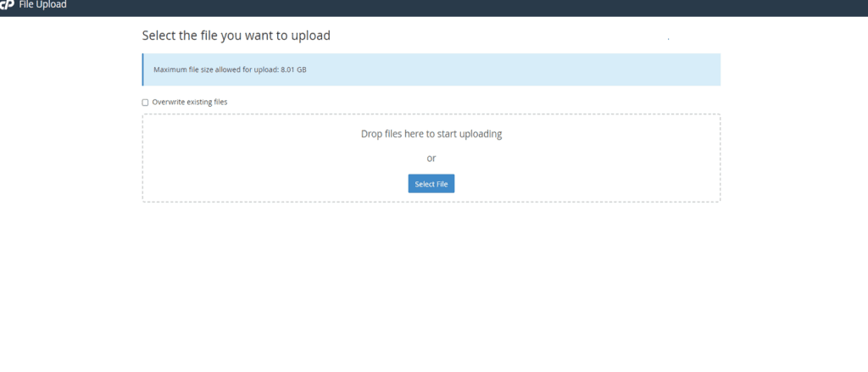
Task: Click the 'or' text above Select File
Action: (431, 158)
